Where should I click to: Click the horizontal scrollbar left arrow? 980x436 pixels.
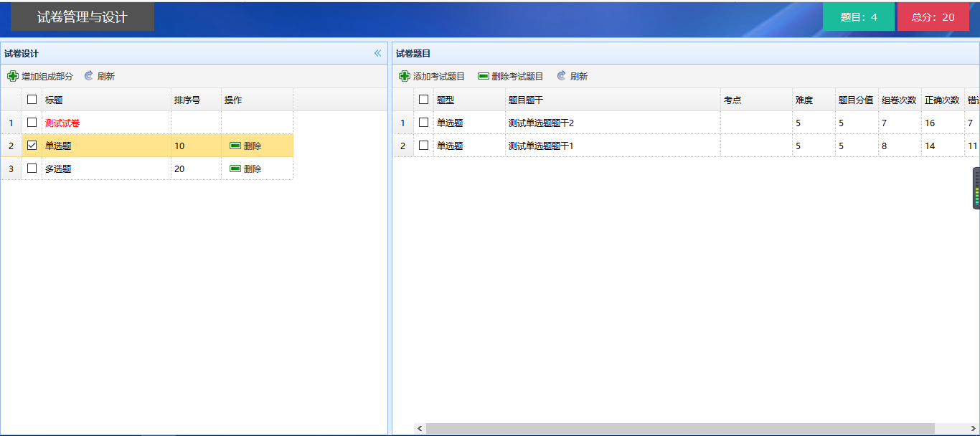(420, 428)
